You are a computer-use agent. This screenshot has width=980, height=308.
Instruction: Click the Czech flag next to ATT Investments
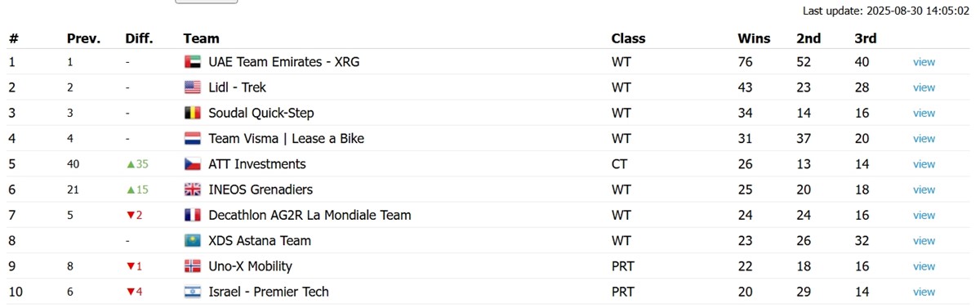(x=193, y=164)
